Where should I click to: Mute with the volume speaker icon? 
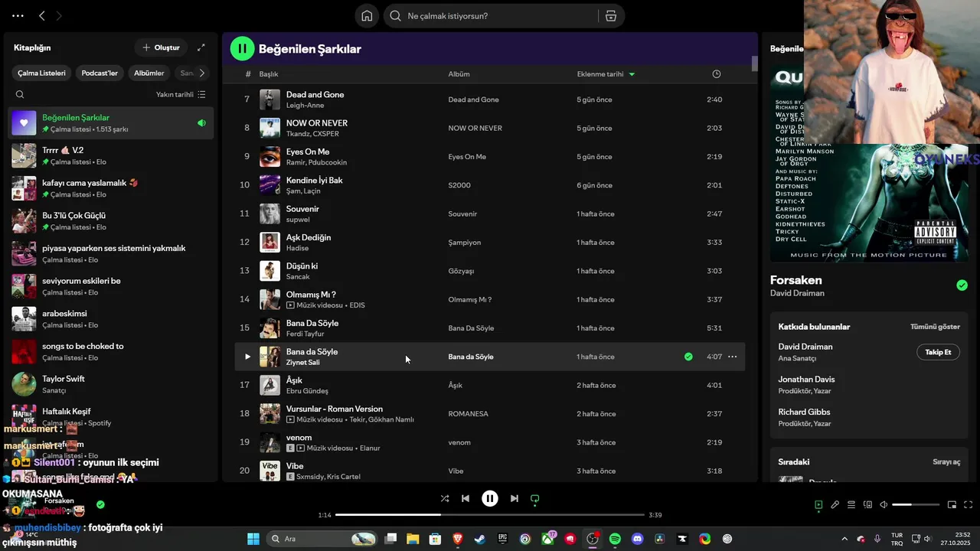[884, 505]
